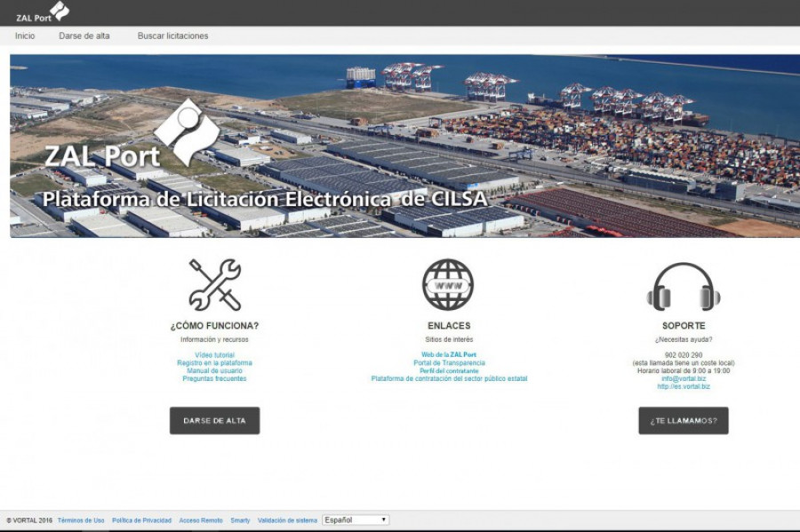Open the Inicio menu item
Image resolution: width=800 pixels, height=532 pixels.
coord(25,36)
